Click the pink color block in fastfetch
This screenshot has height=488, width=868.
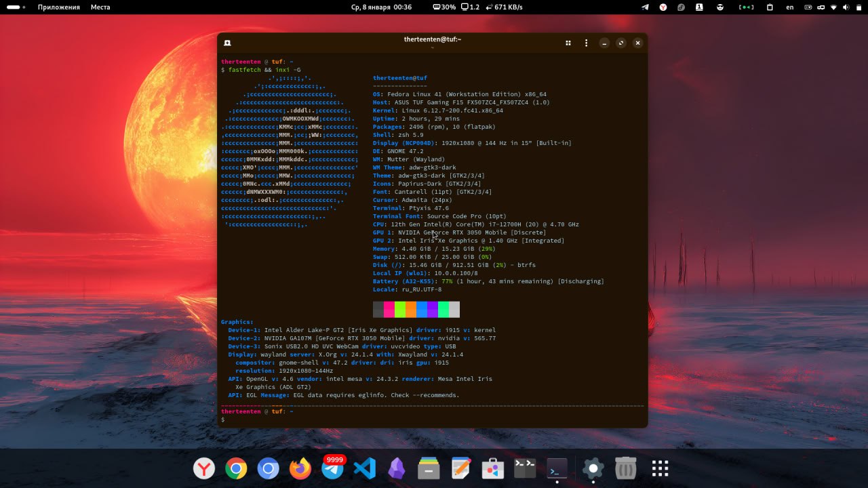tap(389, 310)
